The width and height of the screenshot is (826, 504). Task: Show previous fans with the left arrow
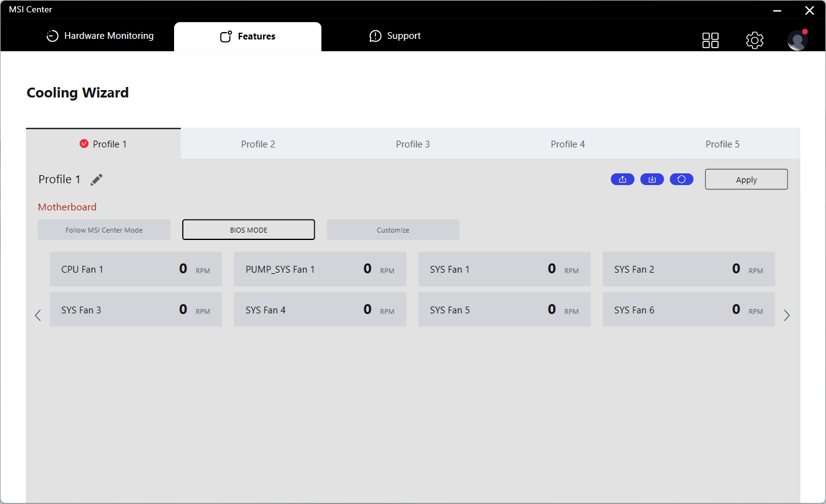click(x=38, y=315)
